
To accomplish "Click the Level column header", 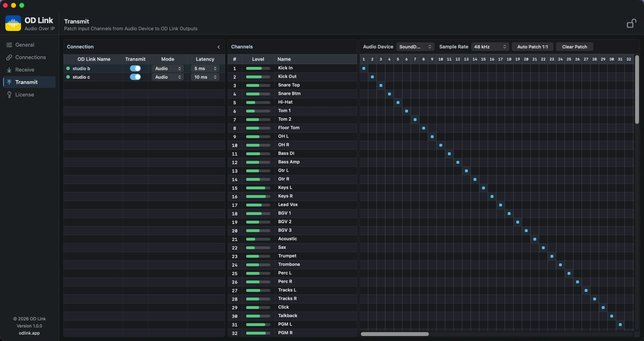I will pos(258,59).
